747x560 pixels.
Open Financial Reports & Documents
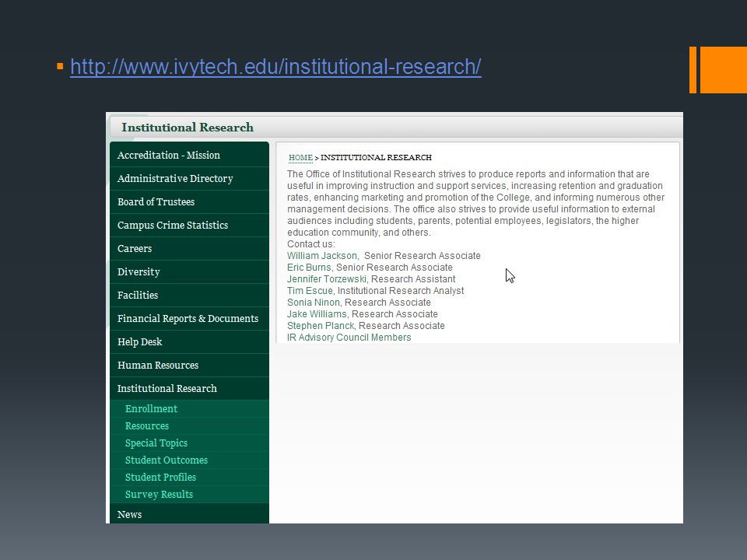click(x=189, y=319)
